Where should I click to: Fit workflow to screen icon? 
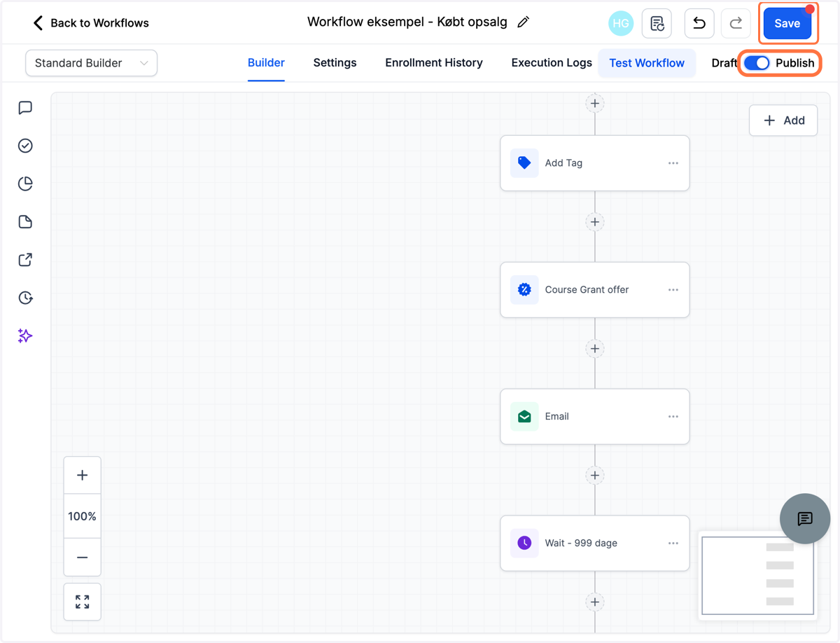tap(82, 602)
